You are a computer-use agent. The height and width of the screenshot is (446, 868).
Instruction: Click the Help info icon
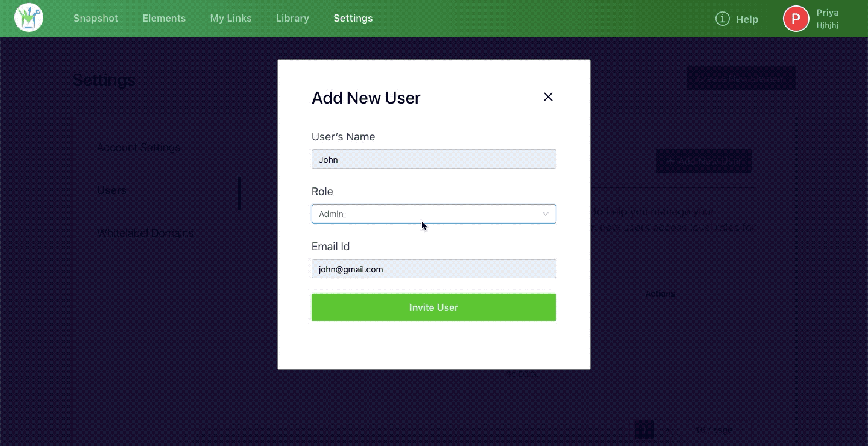[722, 19]
